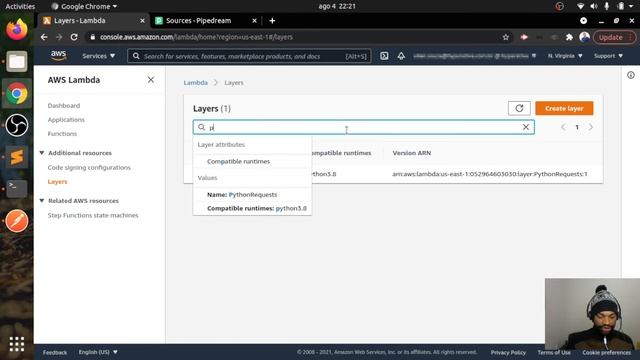Open Cookie preferences in footer

607,352
